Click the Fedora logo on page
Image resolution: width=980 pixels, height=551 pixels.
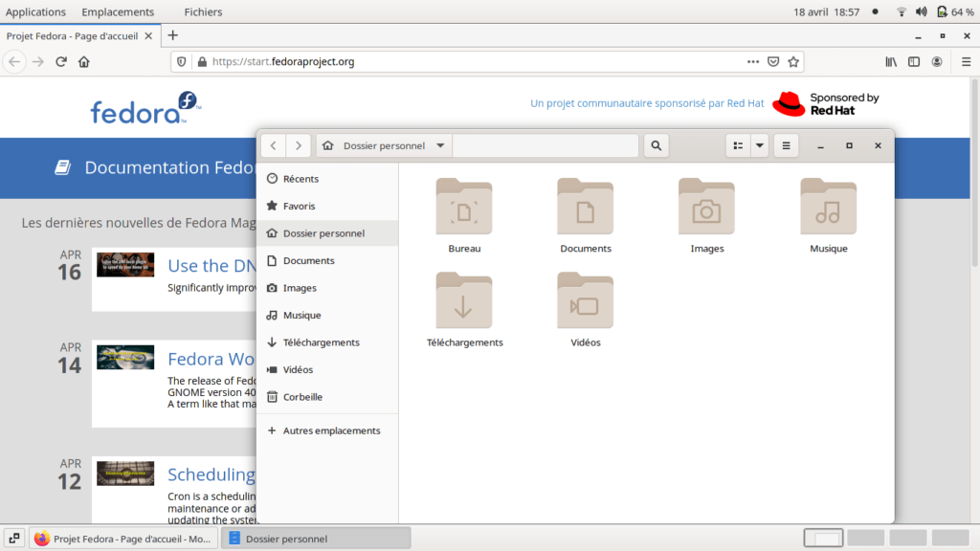(145, 107)
